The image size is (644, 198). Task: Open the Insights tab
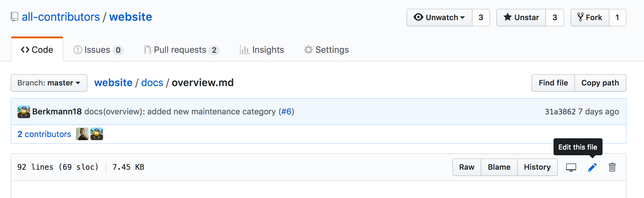pos(262,50)
